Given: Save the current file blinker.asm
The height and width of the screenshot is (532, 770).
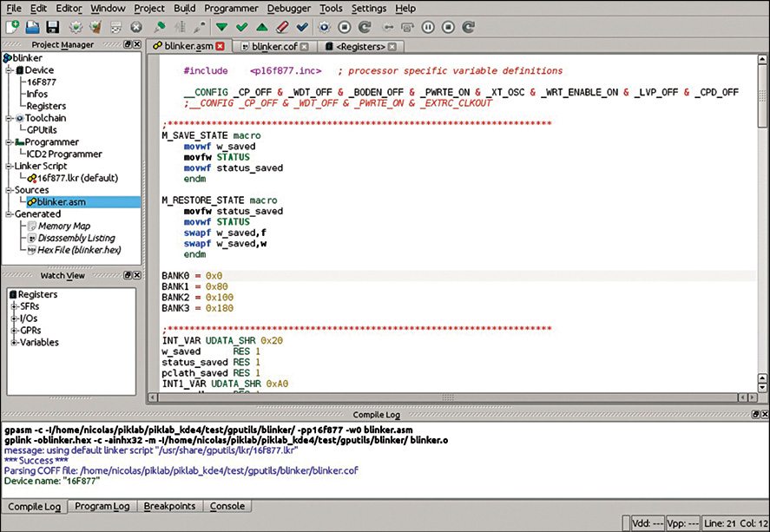Looking at the screenshot, I should (52, 27).
